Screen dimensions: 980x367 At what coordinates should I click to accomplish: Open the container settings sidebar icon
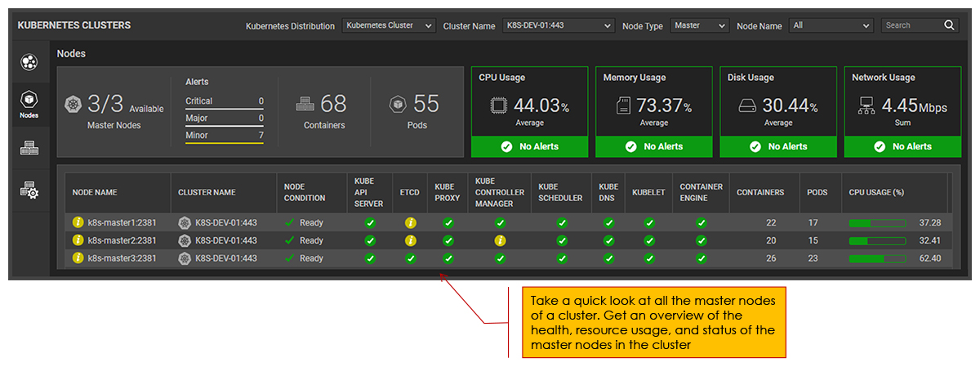tap(29, 190)
